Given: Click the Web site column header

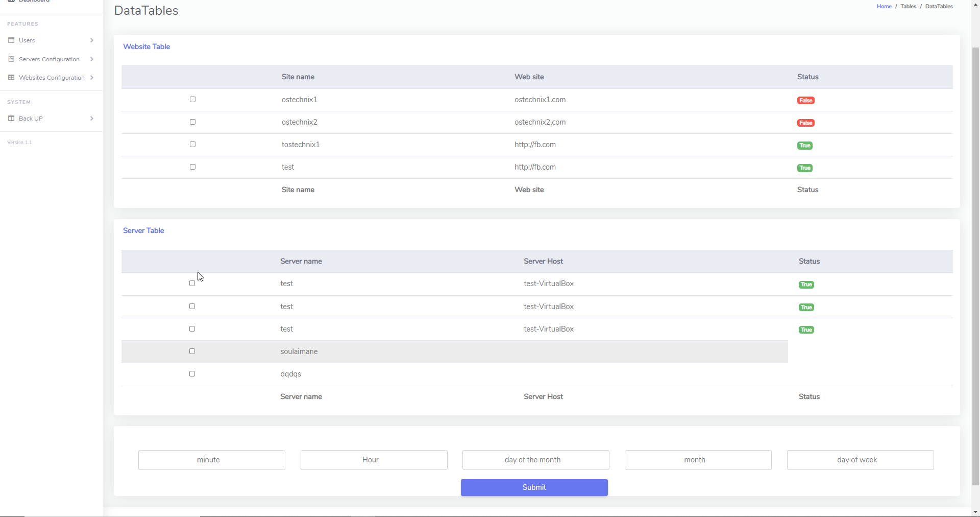Looking at the screenshot, I should click(x=529, y=77).
